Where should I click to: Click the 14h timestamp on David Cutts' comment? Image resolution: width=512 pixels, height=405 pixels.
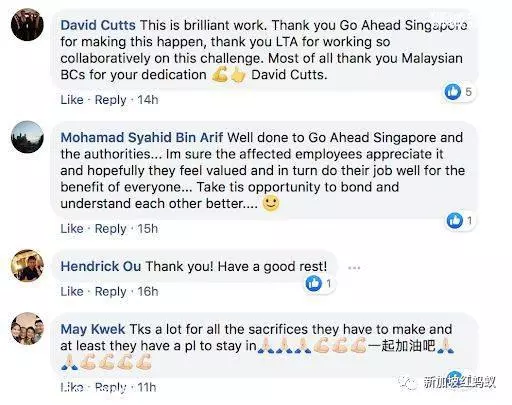pos(148,100)
